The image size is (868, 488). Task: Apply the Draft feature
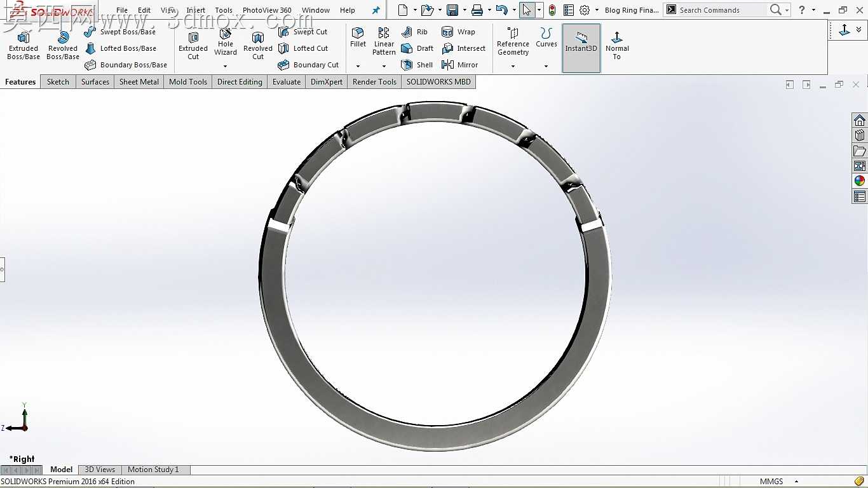417,48
